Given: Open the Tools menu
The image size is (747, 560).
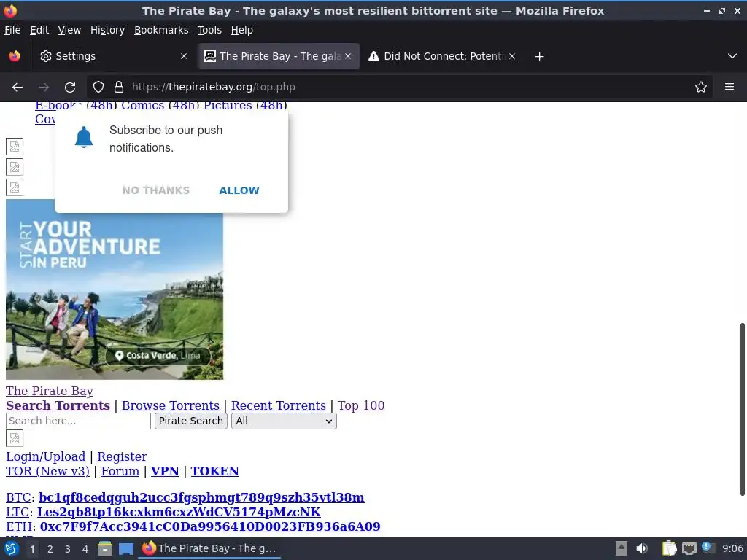Looking at the screenshot, I should click(x=209, y=30).
